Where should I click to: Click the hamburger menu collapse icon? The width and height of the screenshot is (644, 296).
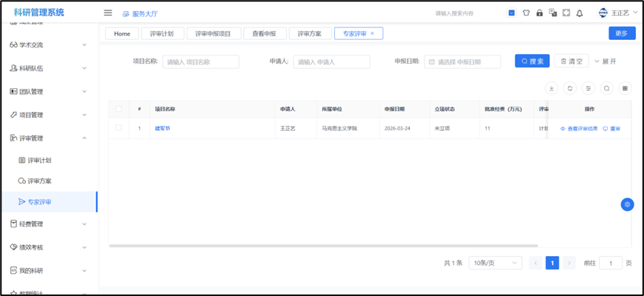click(108, 13)
